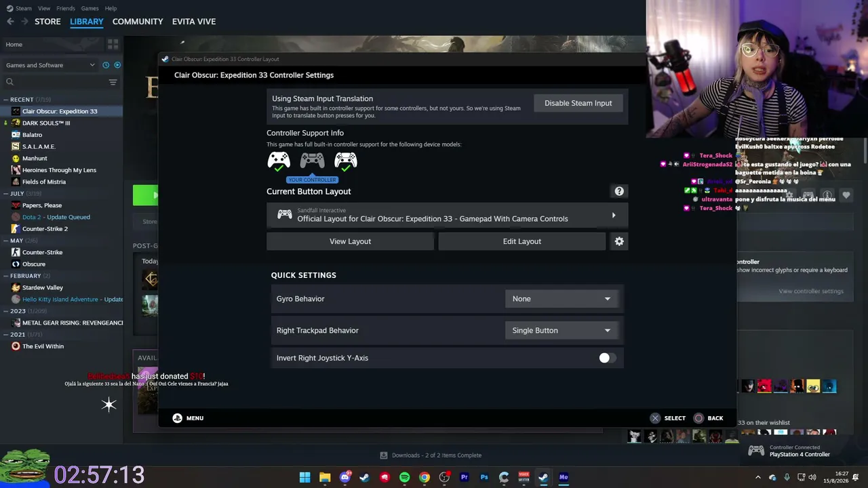Select DARK SOULS III in the library list

46,123
